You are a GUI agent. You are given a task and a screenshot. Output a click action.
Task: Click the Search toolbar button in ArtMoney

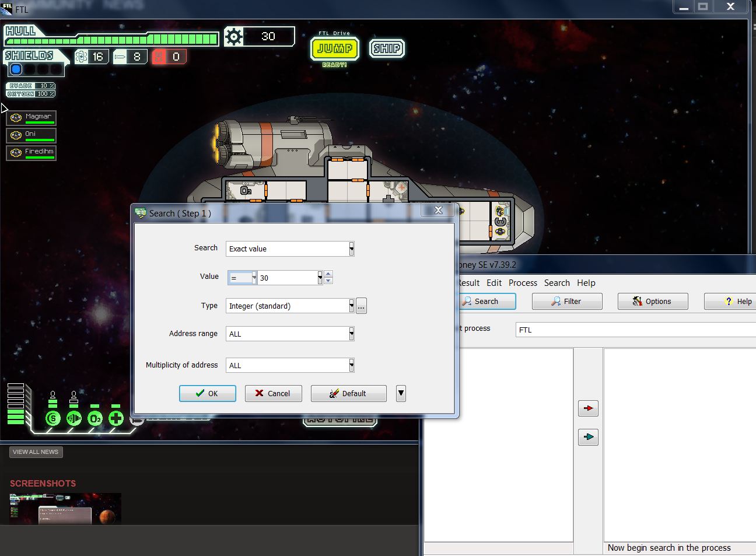pos(486,301)
